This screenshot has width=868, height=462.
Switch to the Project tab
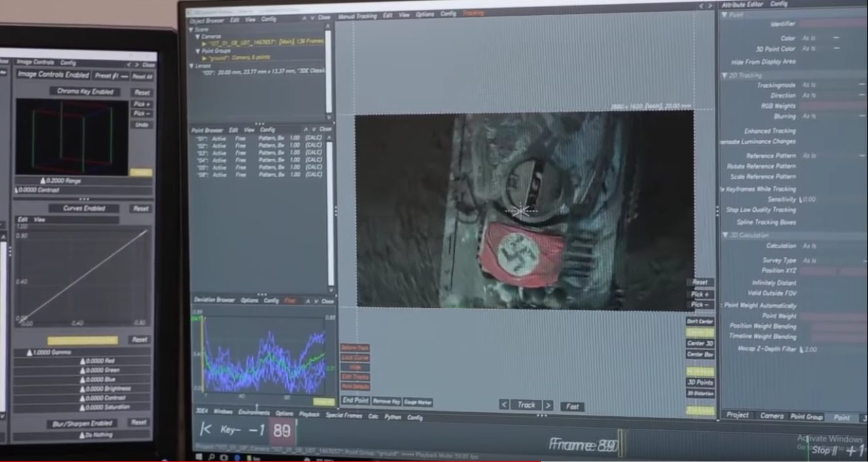[x=738, y=415]
